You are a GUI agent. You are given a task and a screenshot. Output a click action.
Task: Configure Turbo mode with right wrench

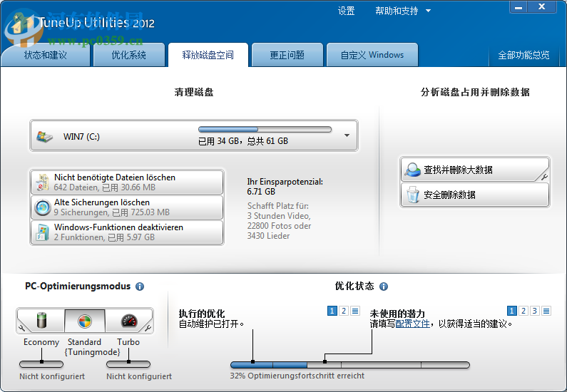148,328
